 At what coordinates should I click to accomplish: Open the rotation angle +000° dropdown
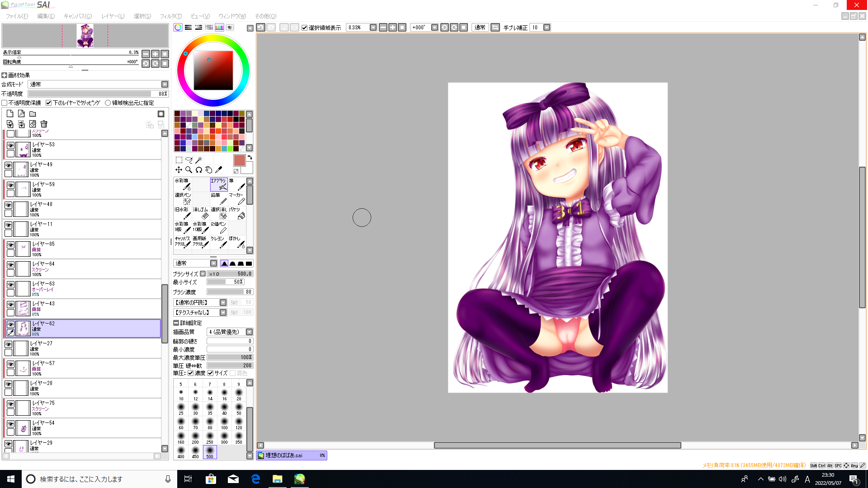tap(434, 28)
